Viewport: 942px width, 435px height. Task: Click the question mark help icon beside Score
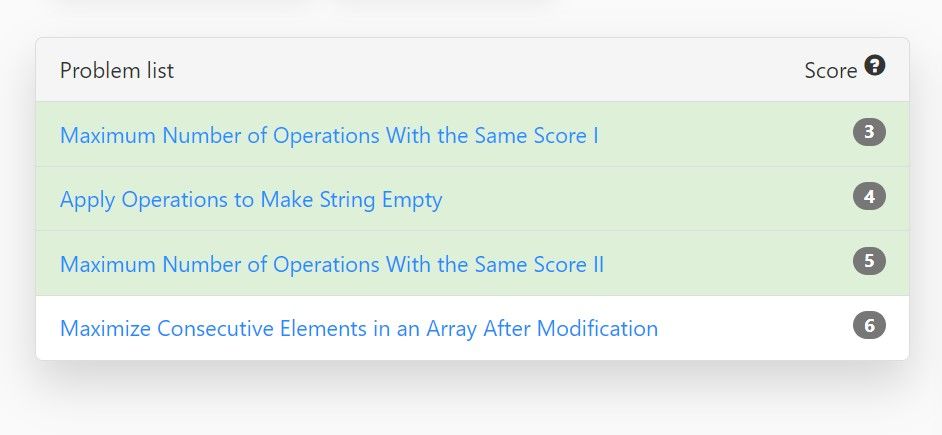click(875, 65)
